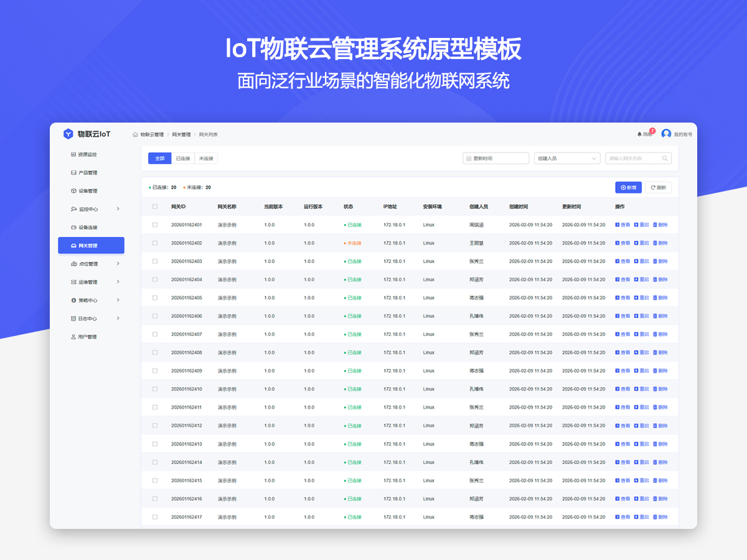Delete gateway 202601162402 via 删除 link
The image size is (747, 560).
coord(660,243)
